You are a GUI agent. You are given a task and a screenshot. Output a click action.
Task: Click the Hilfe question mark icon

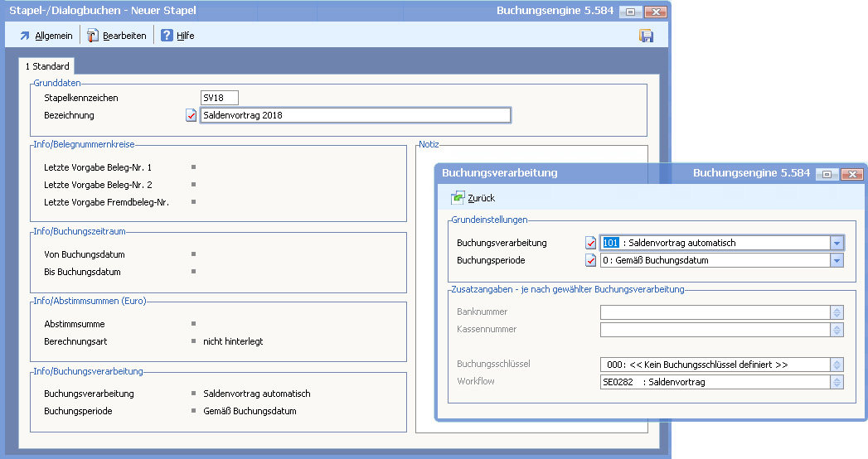(x=167, y=36)
